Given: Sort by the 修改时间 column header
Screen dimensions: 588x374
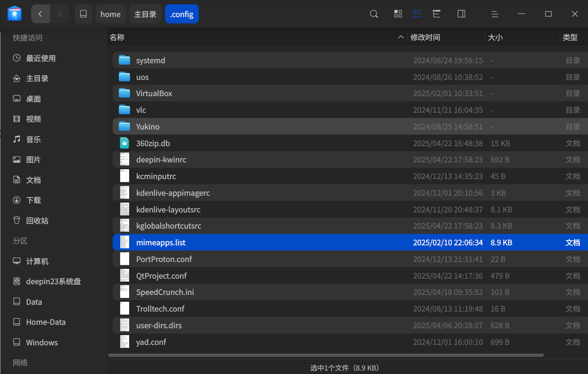Looking at the screenshot, I should click(x=446, y=37).
